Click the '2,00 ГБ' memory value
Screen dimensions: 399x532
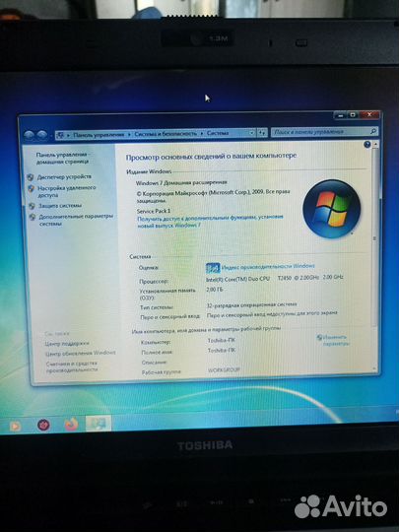(215, 290)
